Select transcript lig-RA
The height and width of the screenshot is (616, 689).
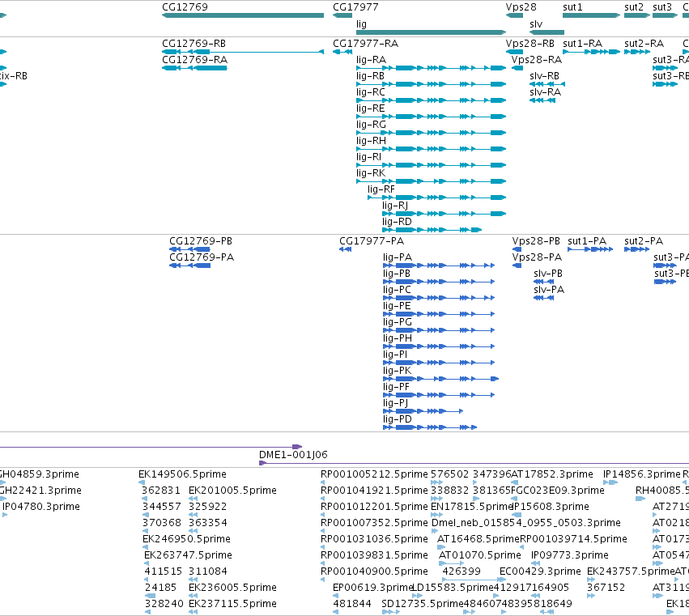[431, 68]
